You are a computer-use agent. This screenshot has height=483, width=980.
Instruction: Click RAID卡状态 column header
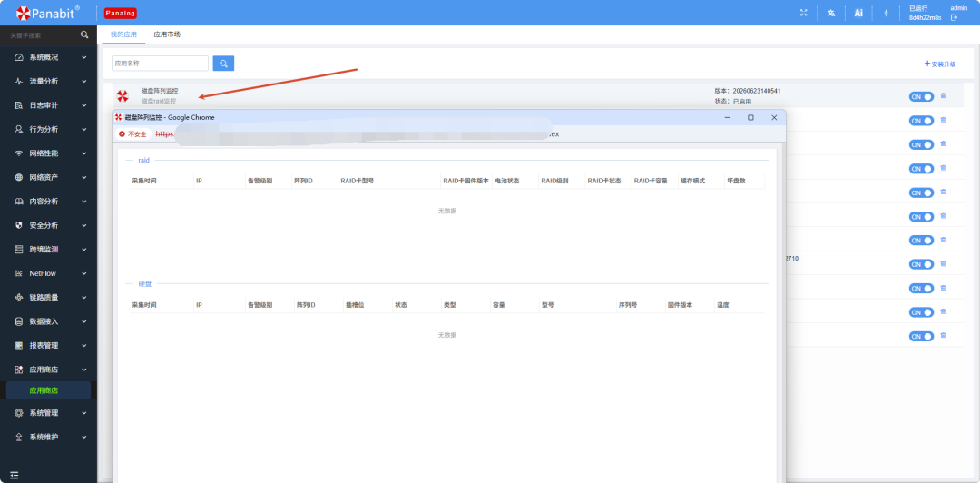point(604,181)
